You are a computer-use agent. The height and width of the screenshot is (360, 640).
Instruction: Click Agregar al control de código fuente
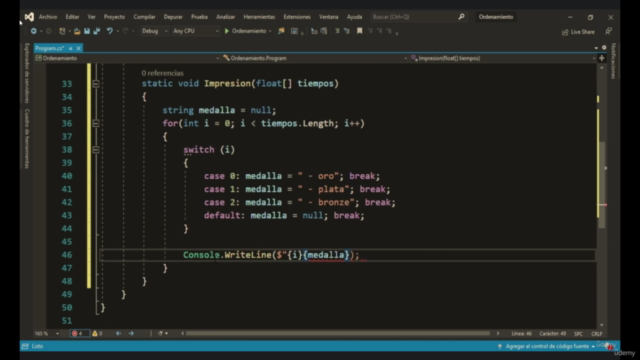click(546, 346)
